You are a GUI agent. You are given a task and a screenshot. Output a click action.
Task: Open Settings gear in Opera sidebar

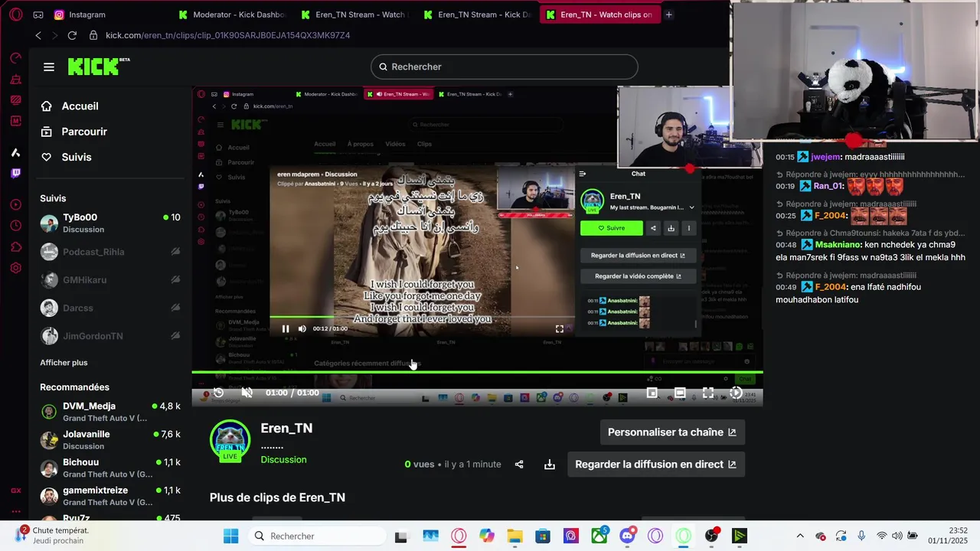click(15, 269)
